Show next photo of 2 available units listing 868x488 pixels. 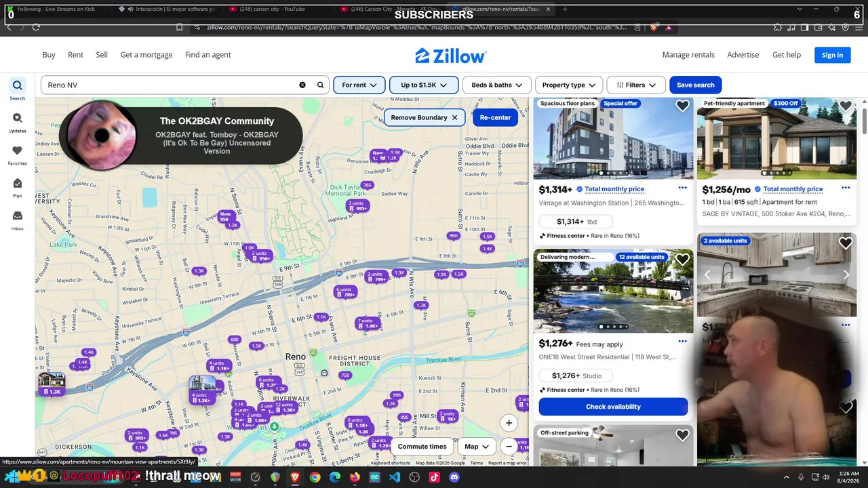pos(846,274)
